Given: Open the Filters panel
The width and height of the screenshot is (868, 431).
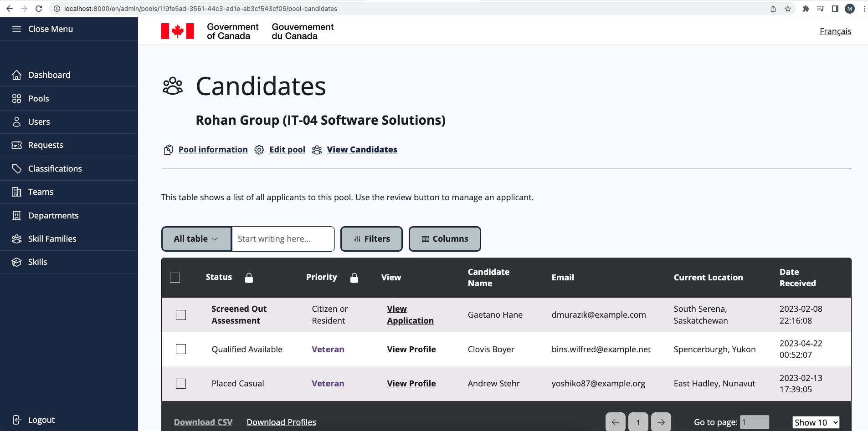Looking at the screenshot, I should pos(371,238).
